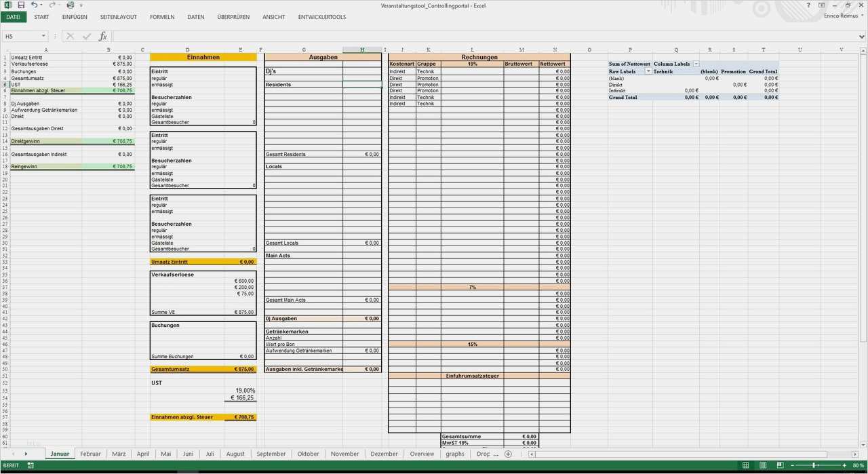
Task: Select cell B6 containing Einnahmen abzgl. Steuer value
Action: (x=108, y=90)
